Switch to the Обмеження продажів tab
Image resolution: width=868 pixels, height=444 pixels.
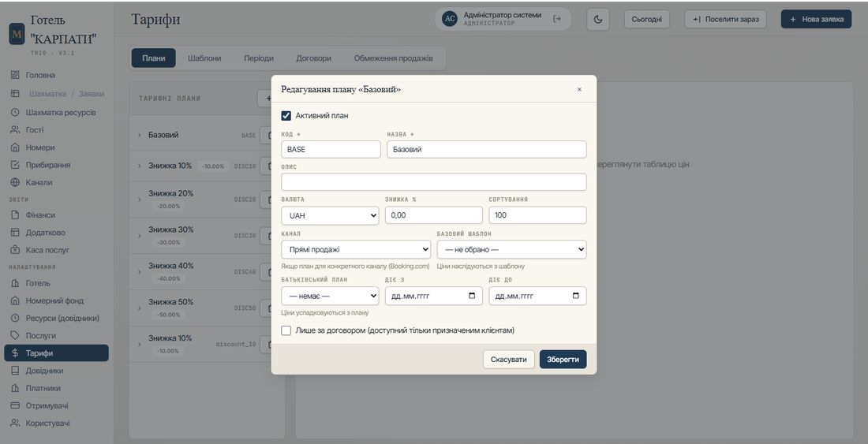[x=393, y=58]
